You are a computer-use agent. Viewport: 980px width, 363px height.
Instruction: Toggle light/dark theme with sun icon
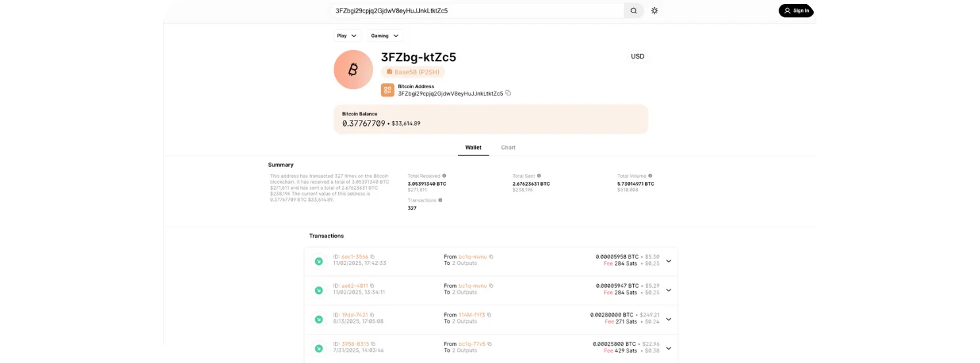654,11
